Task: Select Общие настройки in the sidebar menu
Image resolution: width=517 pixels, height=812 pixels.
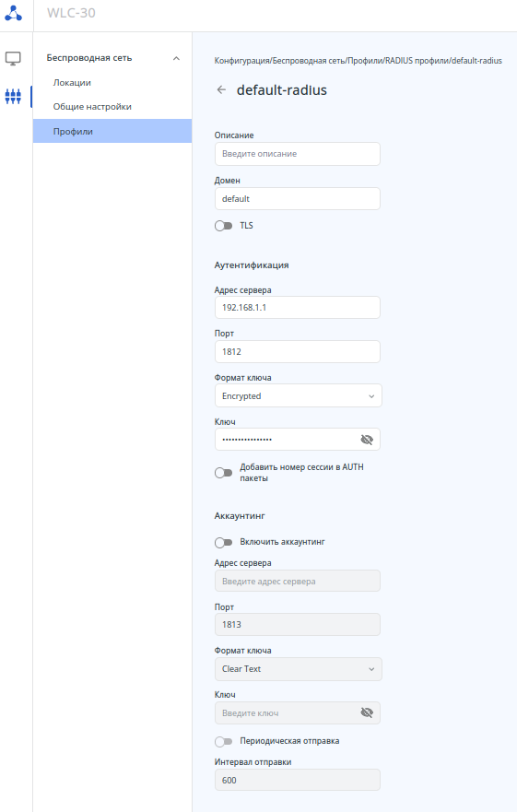Action: pos(92,107)
